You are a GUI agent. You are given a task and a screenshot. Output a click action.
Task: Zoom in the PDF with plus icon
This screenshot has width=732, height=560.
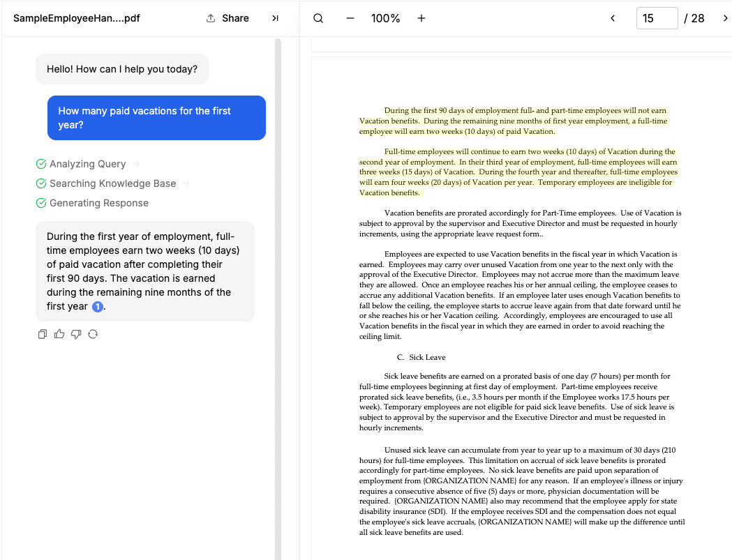pyautogui.click(x=421, y=18)
